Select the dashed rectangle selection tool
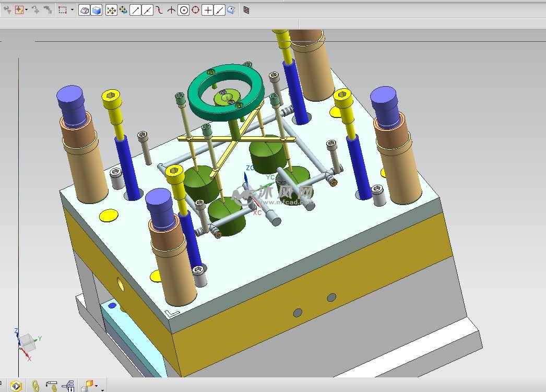Image resolution: width=546 pixels, height=392 pixels. click(x=63, y=10)
